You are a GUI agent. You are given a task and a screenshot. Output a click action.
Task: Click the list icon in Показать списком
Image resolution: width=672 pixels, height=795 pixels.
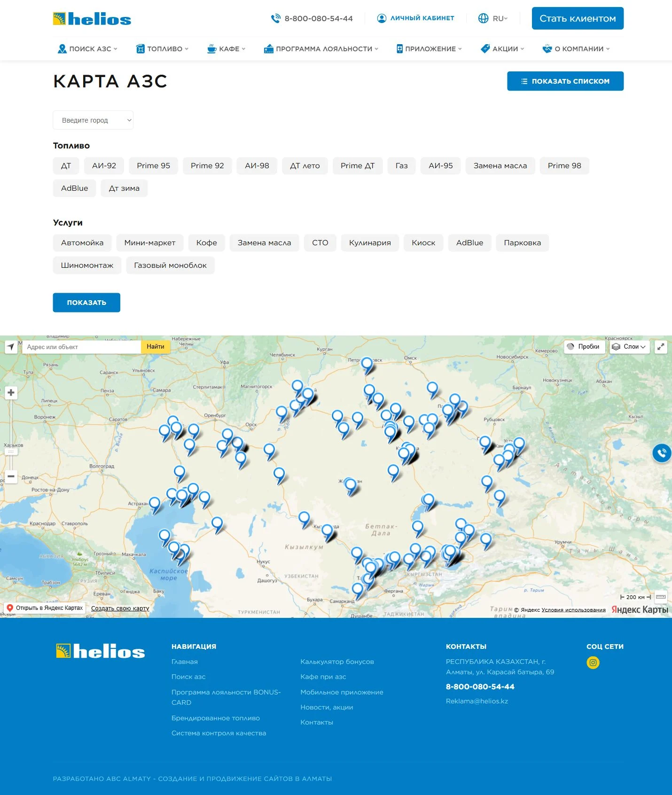[524, 81]
